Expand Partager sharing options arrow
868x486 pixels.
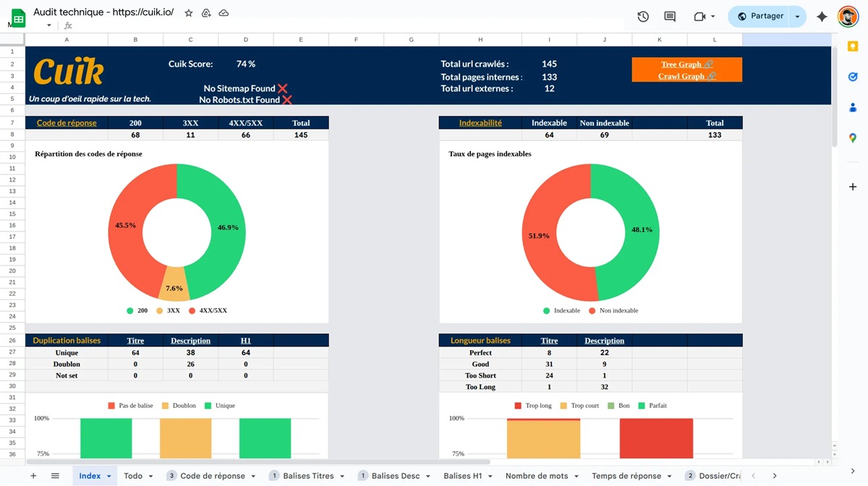click(797, 17)
